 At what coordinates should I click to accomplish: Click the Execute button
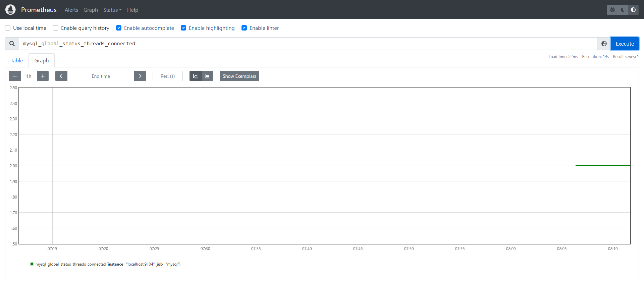tap(625, 44)
